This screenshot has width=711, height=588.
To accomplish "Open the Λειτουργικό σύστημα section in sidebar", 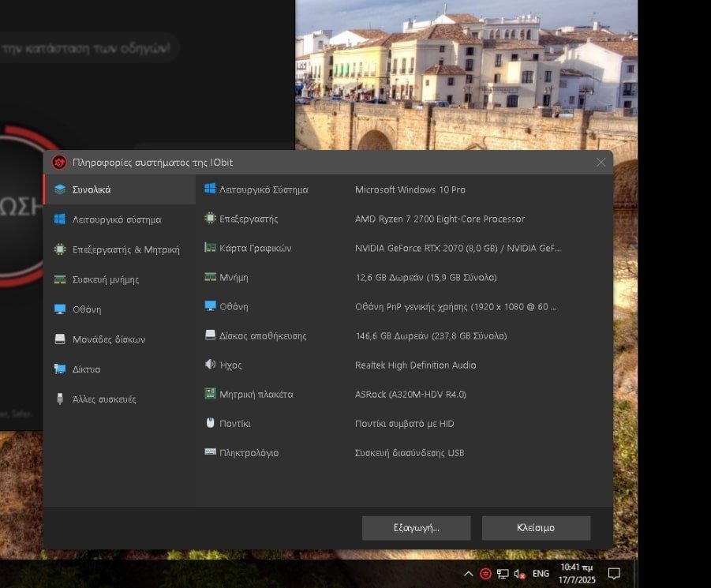I will (120, 219).
